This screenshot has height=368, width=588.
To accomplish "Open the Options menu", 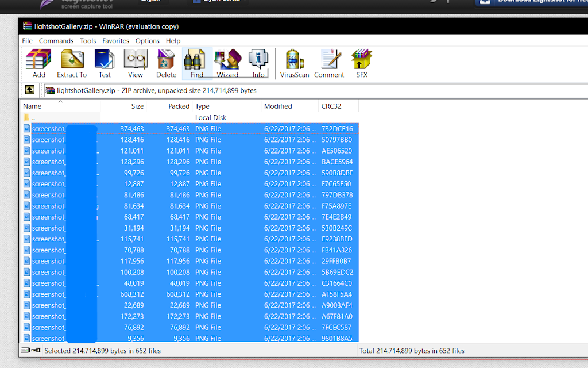I will [148, 41].
